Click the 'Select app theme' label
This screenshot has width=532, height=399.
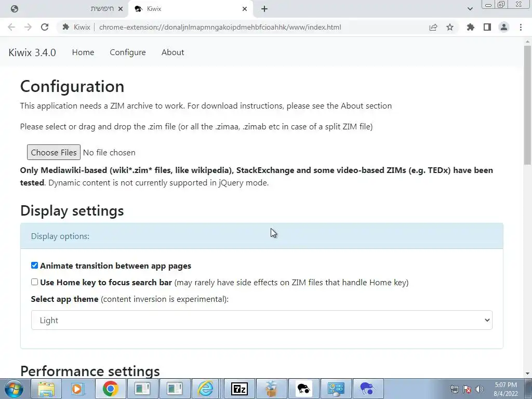64,299
